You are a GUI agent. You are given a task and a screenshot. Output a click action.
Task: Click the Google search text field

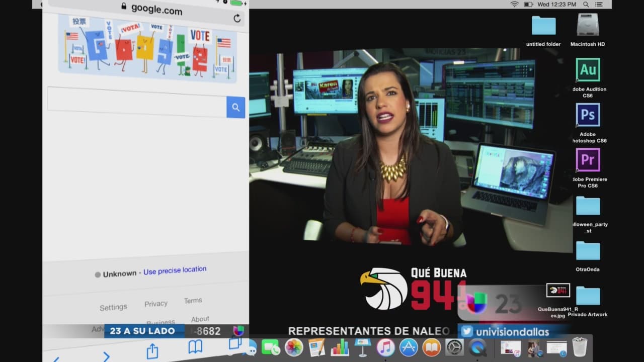coord(137,102)
